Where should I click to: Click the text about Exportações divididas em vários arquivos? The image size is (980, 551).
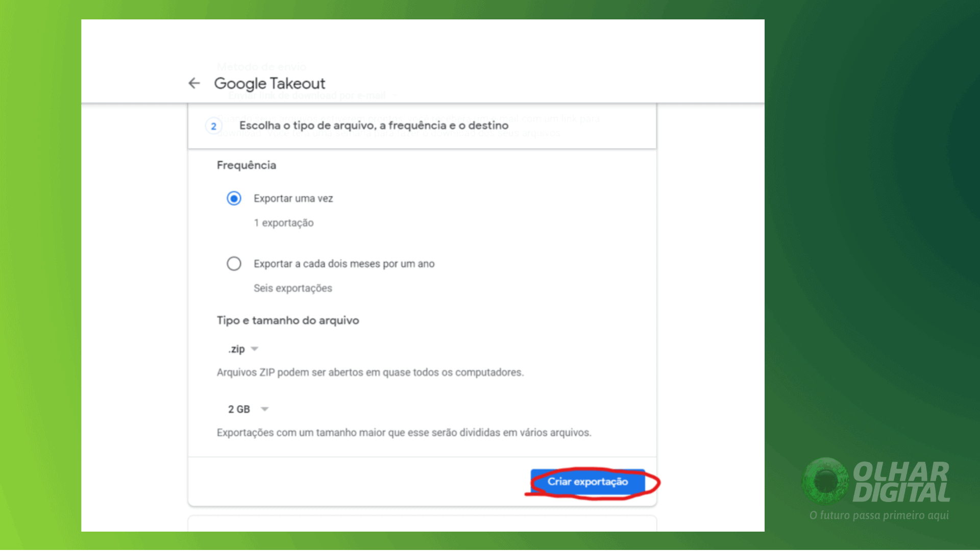[404, 433]
